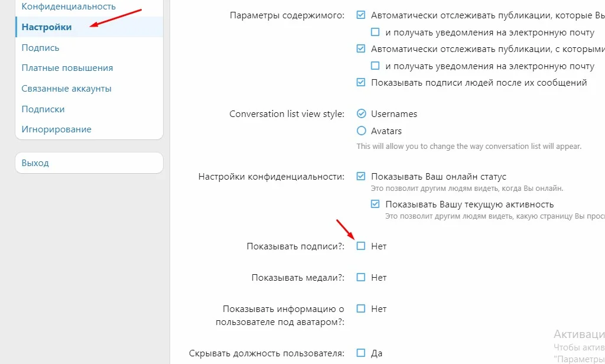
Task: Uncheck automatic tracking of publications you create
Action: [x=361, y=15]
